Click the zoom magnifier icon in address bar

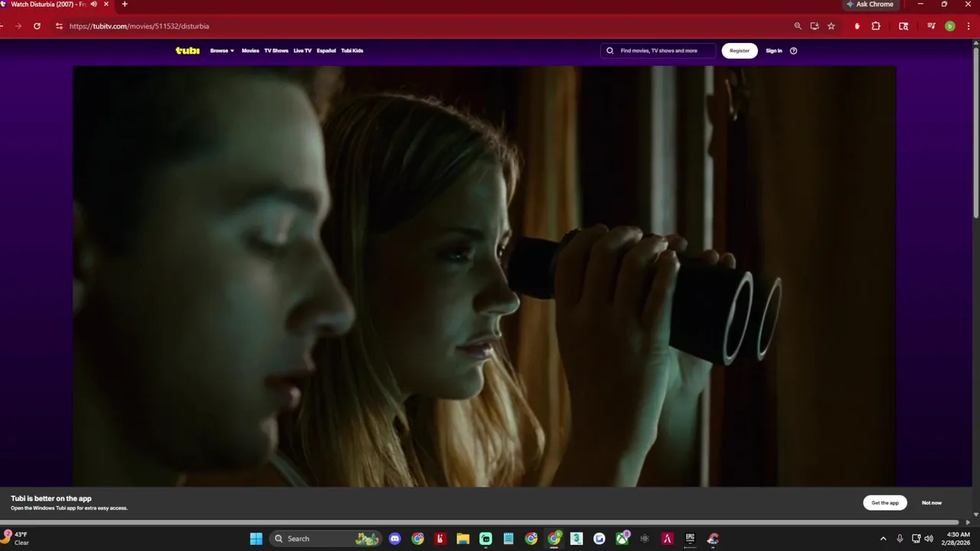[798, 26]
